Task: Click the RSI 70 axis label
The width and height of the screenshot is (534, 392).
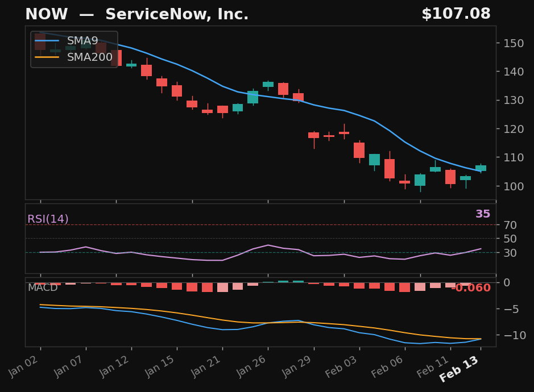Action: tap(510, 225)
